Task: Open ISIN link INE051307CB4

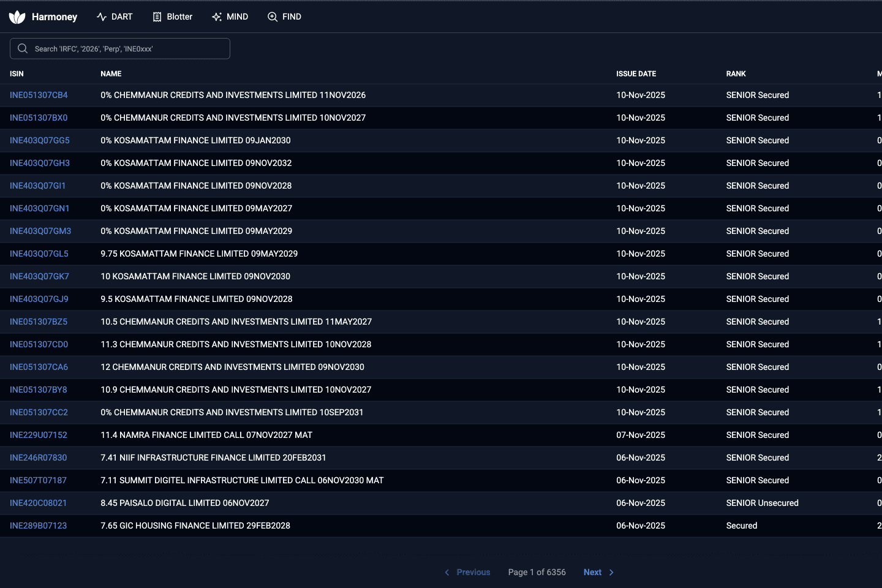Action: 39,95
